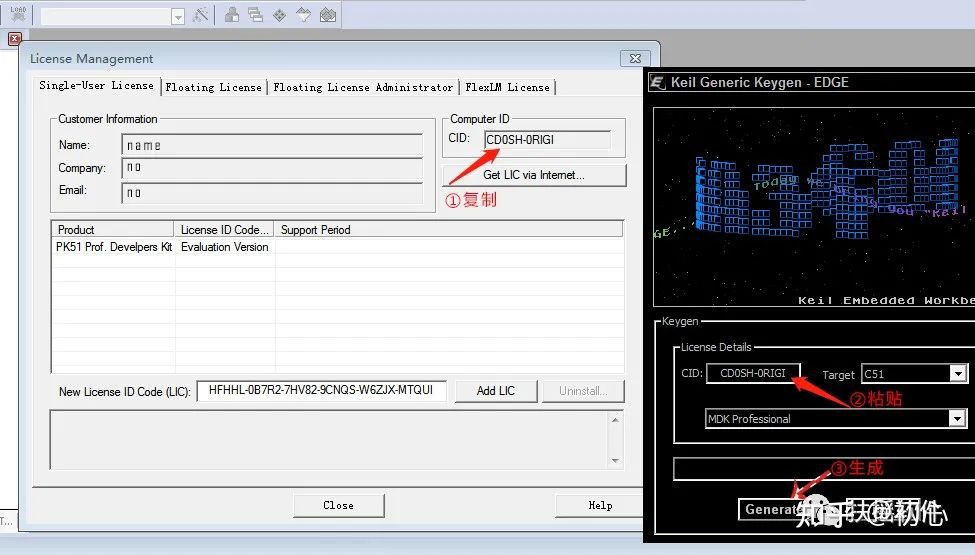Open Options for Target magic wand icon
This screenshot has height=555, width=975.
tap(200, 15)
